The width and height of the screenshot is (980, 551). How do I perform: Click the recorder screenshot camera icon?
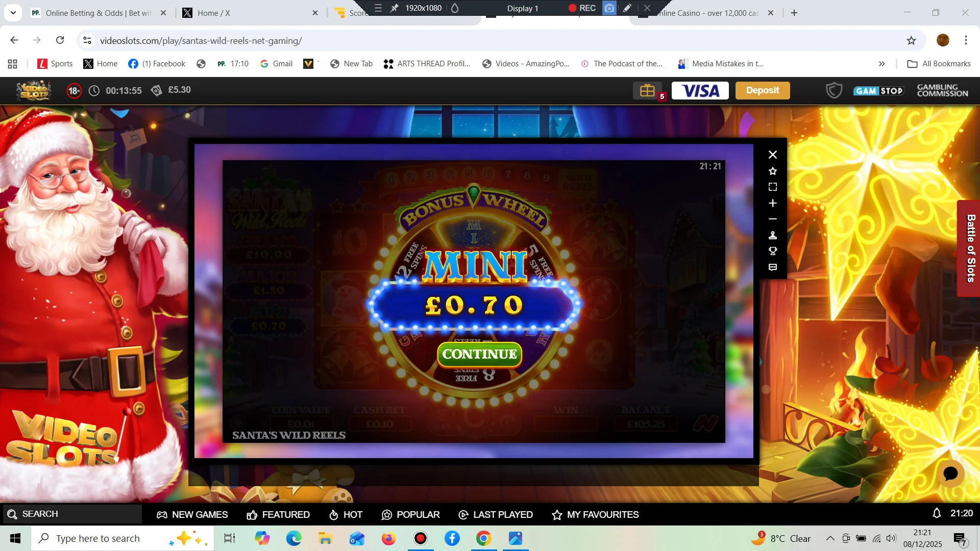coord(609,8)
